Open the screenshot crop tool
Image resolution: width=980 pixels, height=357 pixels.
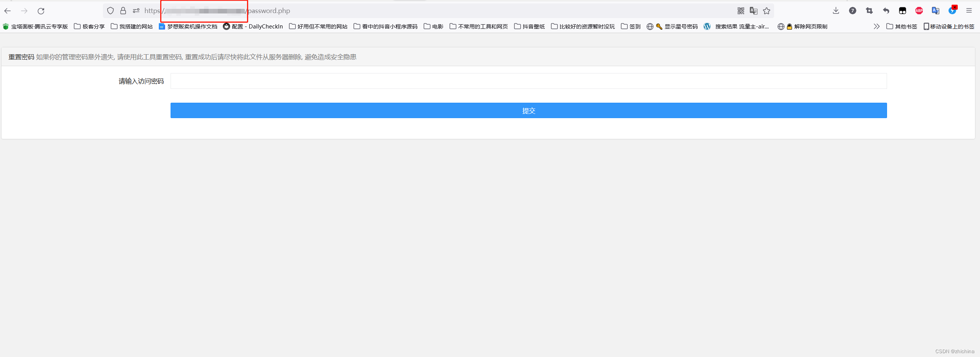(x=869, y=11)
